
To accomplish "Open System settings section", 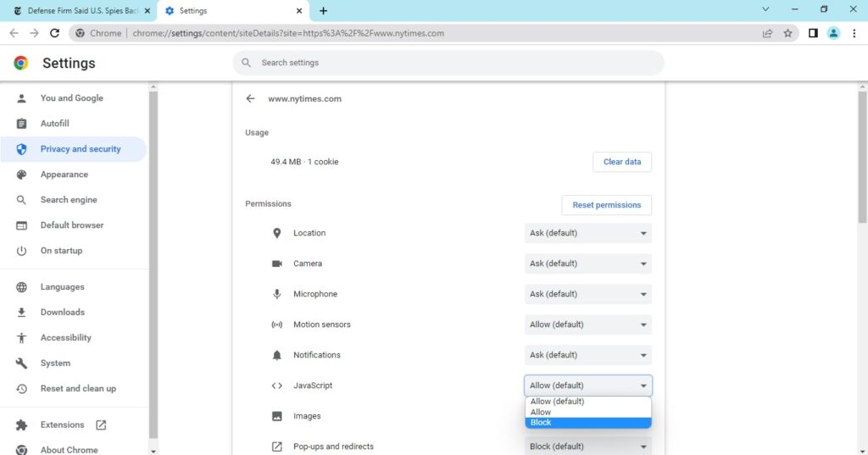I will click(55, 363).
